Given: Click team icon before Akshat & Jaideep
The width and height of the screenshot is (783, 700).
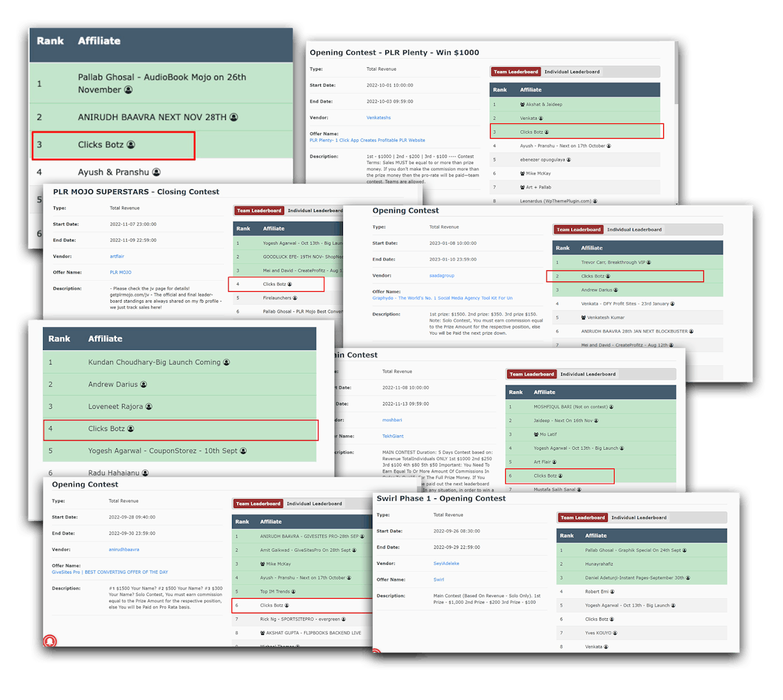Looking at the screenshot, I should (522, 105).
